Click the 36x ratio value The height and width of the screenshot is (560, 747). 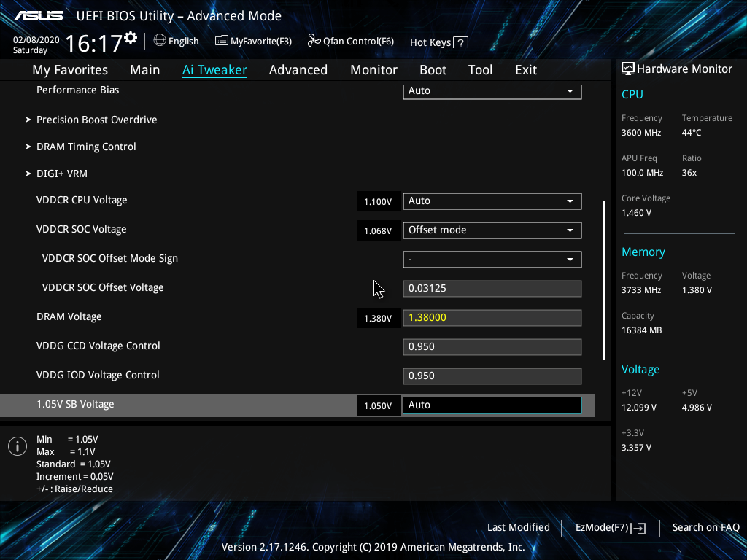(x=689, y=173)
